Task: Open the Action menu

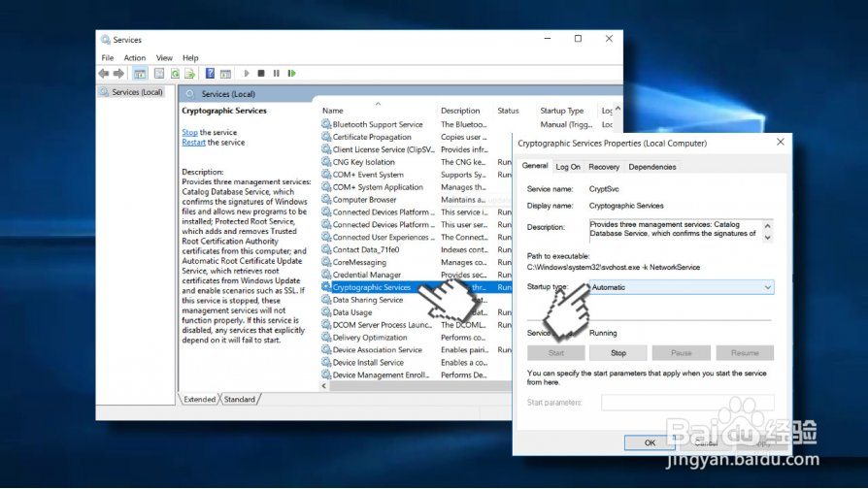Action: [135, 57]
